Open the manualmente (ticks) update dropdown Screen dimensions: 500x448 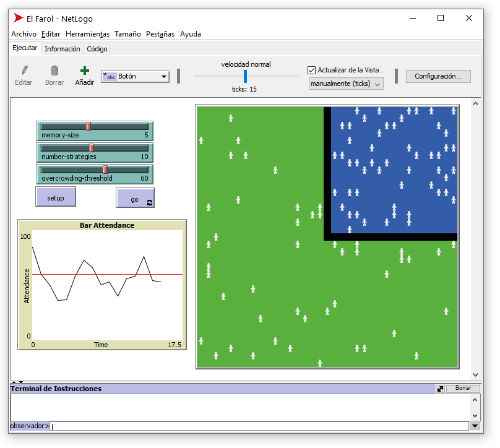346,84
